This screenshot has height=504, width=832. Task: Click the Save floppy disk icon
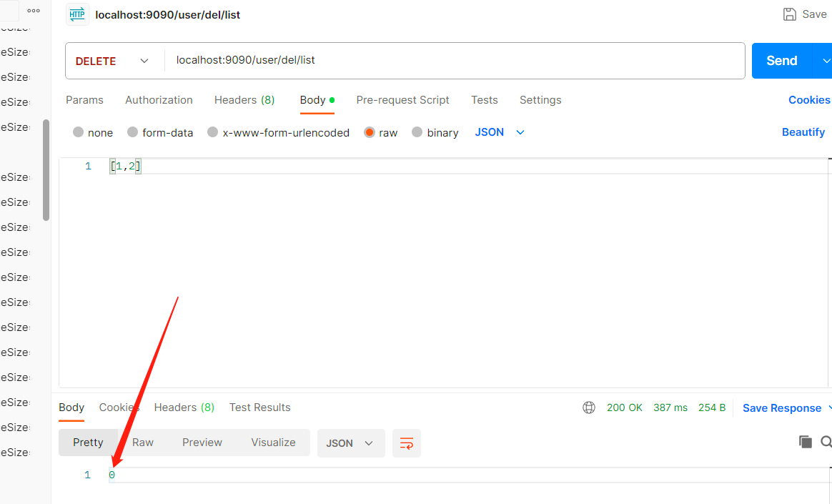tap(789, 14)
